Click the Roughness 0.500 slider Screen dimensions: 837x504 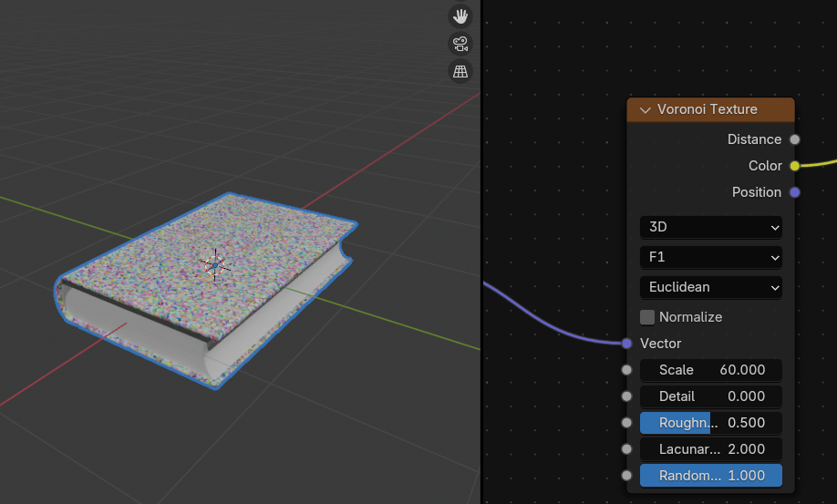[710, 423]
